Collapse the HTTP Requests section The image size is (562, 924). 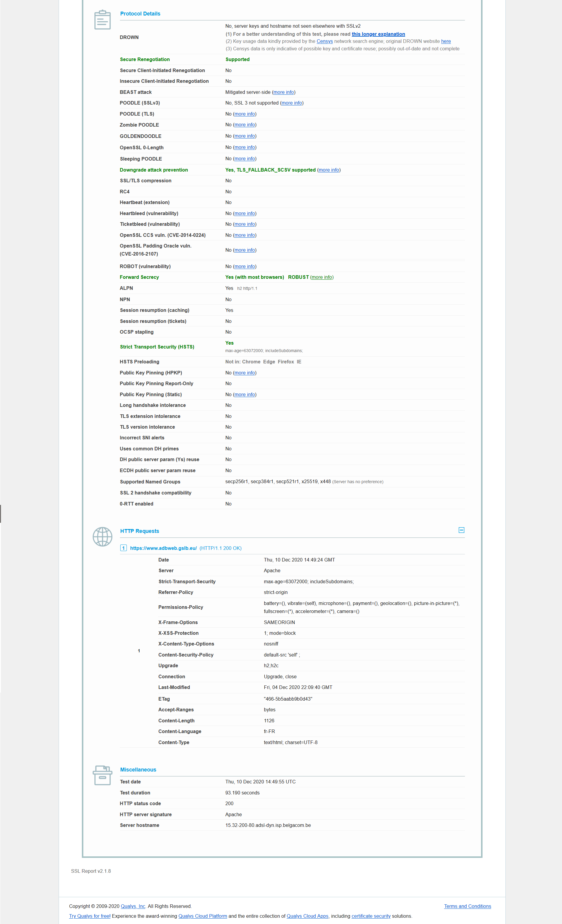coord(461,530)
